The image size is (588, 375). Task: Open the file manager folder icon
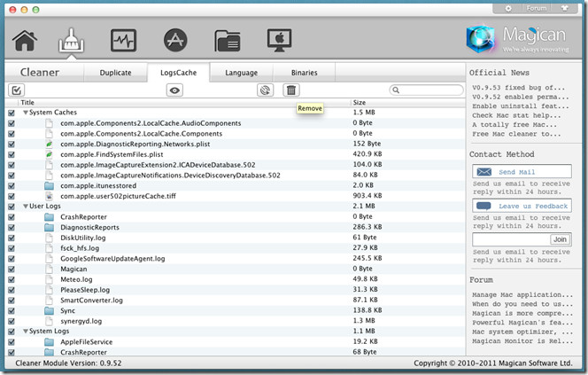[228, 41]
